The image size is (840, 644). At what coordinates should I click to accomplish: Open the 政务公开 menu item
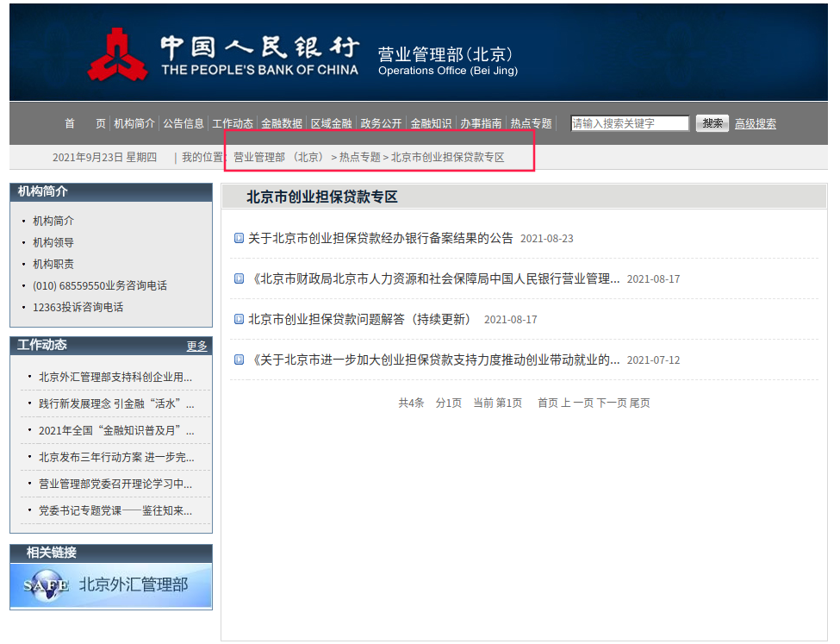pyautogui.click(x=380, y=122)
